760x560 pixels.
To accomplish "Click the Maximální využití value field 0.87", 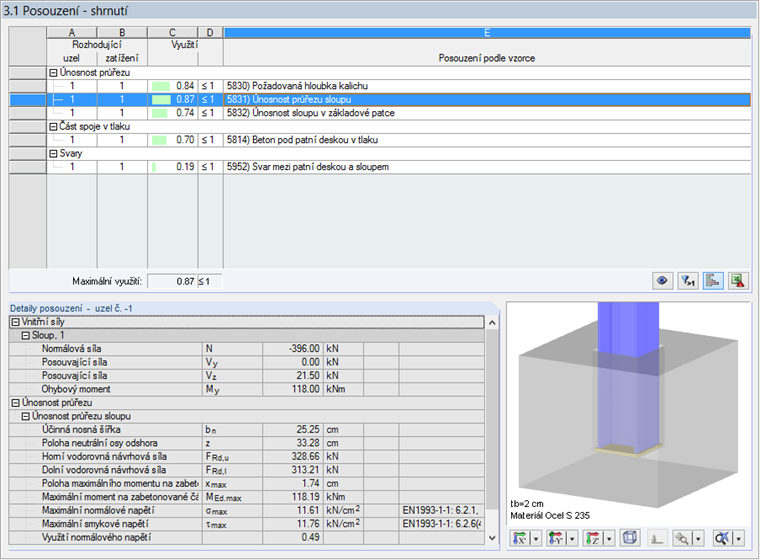I will pos(172,281).
